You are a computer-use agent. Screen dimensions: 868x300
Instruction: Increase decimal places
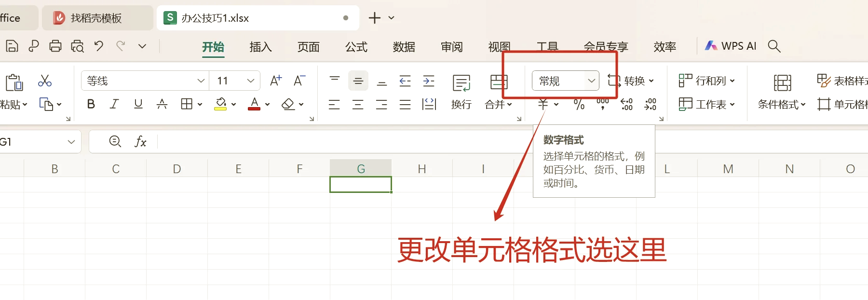626,104
